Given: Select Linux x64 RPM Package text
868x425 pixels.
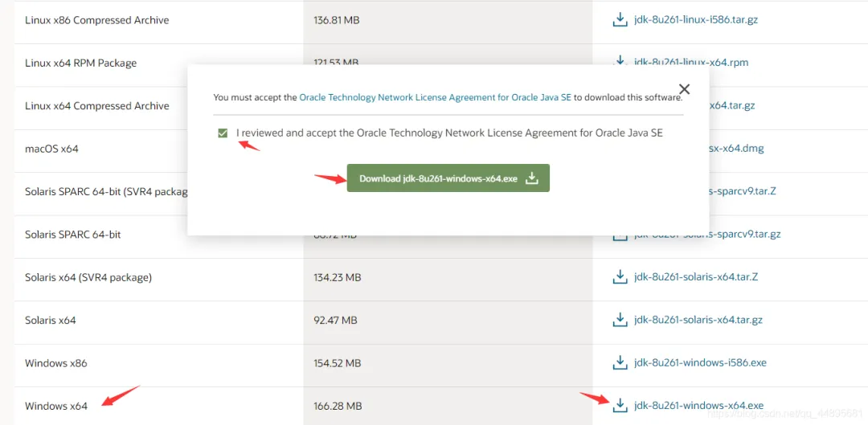Looking at the screenshot, I should pyautogui.click(x=81, y=63).
